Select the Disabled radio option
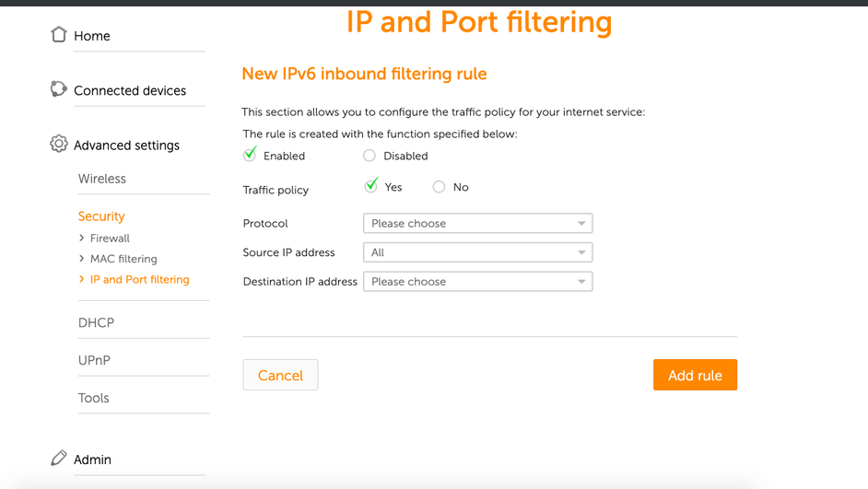Screen dimensions: 868x489 (x=369, y=156)
